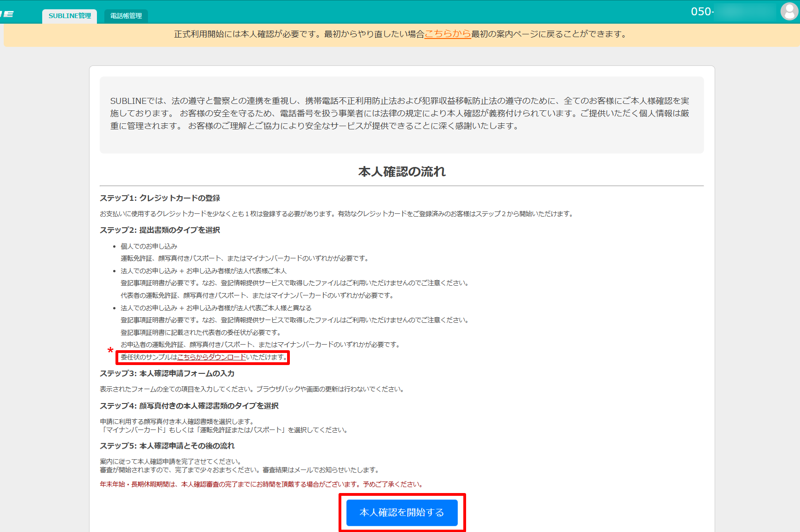Follow the こちらから link in yellow banner

448,34
